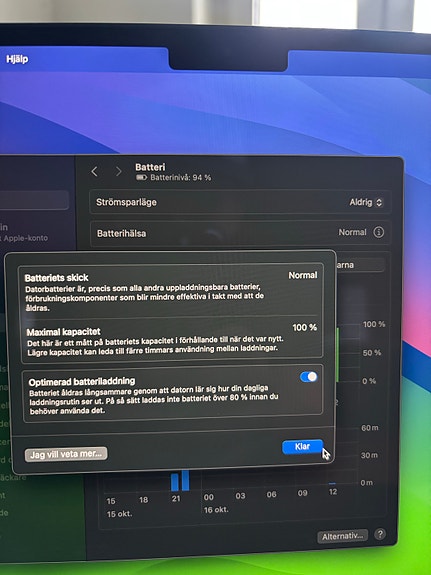The height and width of the screenshot is (575, 431).
Task: Toggle Optimerad batteriladdning switch off
Action: point(308,377)
